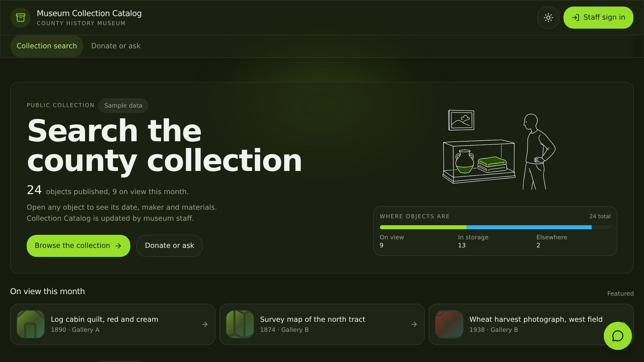Open Wheat harvest photograph, west field title
The image size is (644, 362).
[x=536, y=319]
